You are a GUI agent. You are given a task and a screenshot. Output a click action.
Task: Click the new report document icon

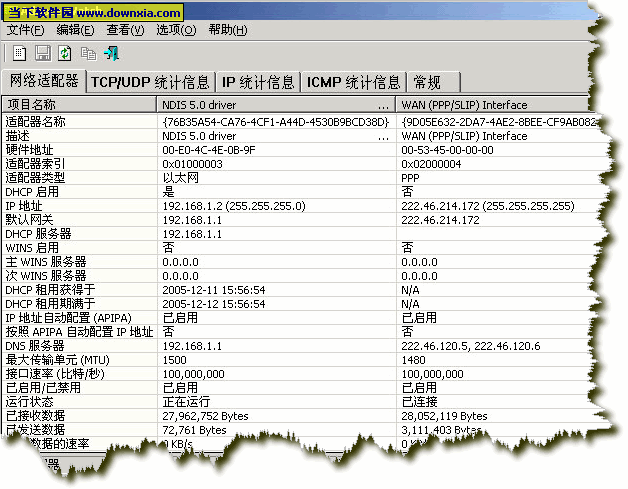18,53
